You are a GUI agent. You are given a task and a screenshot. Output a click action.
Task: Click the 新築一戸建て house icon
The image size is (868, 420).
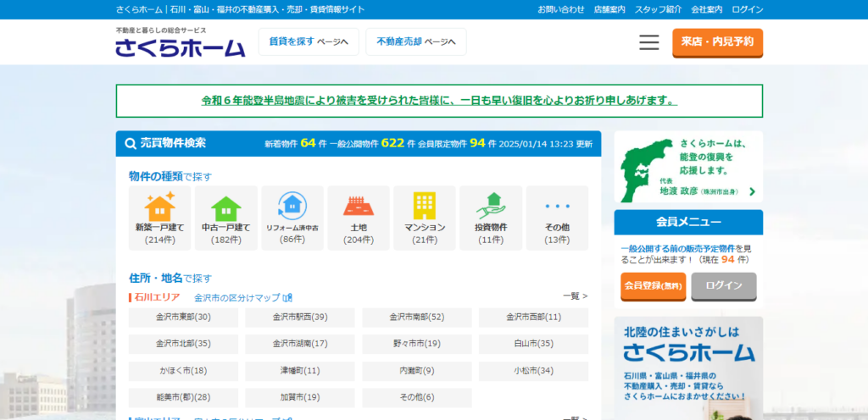tap(160, 207)
